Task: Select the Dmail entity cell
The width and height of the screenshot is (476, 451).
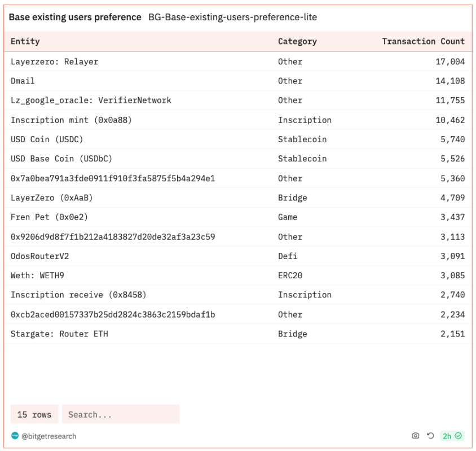Action: pos(23,81)
